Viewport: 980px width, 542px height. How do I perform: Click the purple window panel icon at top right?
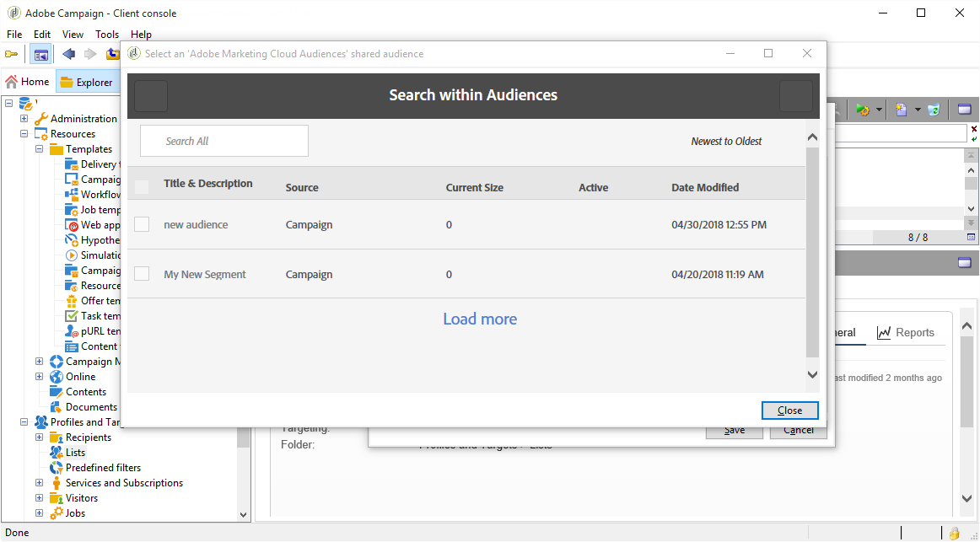tap(965, 109)
